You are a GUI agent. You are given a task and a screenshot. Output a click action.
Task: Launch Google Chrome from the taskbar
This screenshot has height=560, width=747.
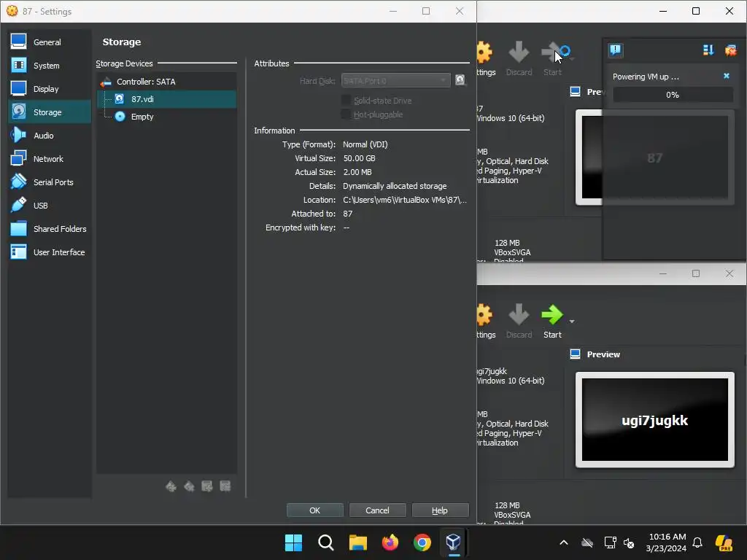coord(422,542)
